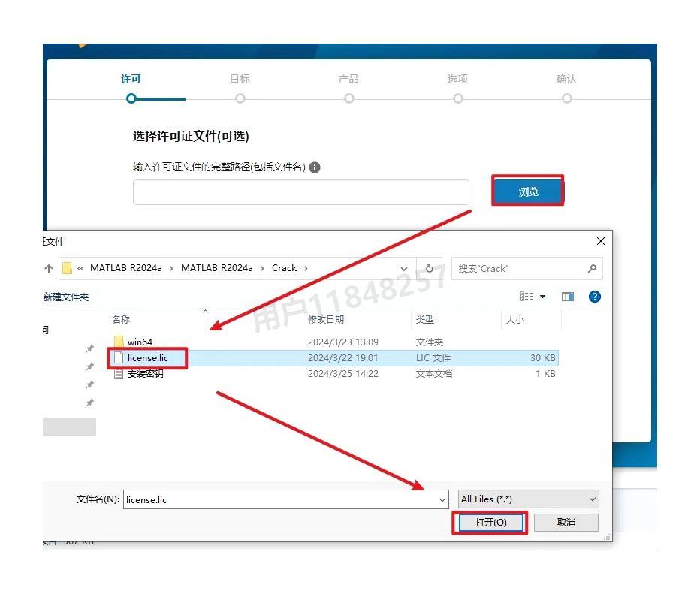Click the 安装密钥 document icon
Screen dimensions: 700x594
119,374
